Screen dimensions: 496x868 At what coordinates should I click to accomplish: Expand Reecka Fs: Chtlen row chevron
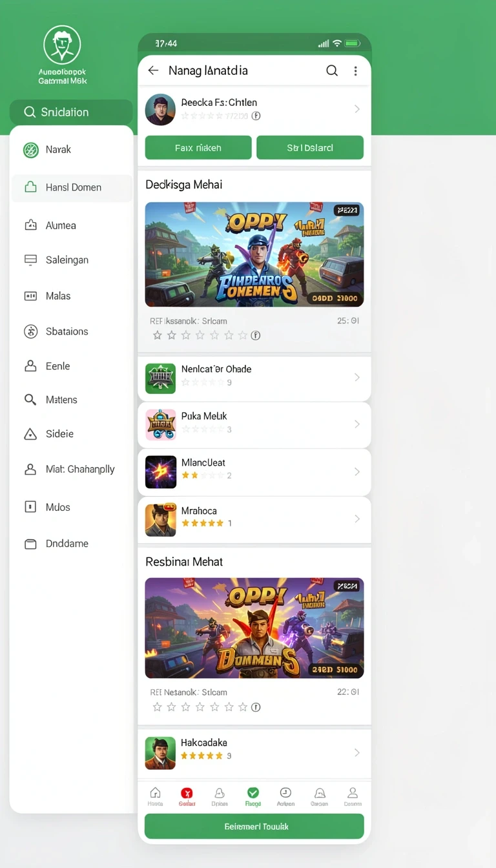click(357, 109)
